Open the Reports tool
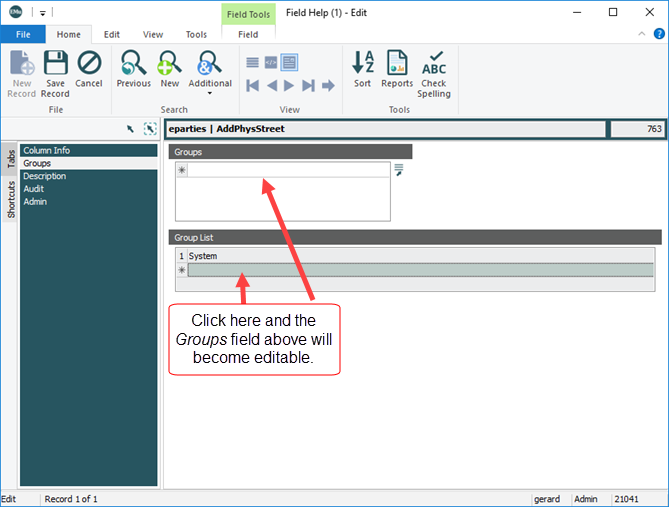Image resolution: width=669 pixels, height=507 pixels. tap(397, 70)
